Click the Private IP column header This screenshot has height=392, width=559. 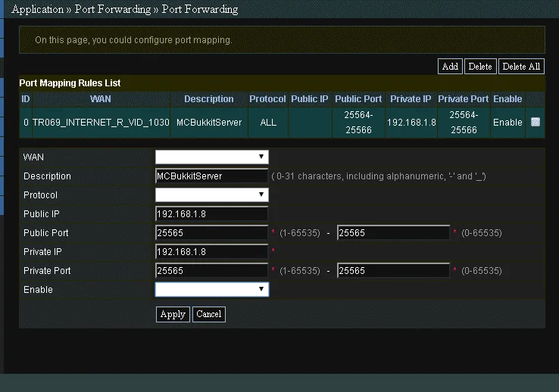[411, 99]
